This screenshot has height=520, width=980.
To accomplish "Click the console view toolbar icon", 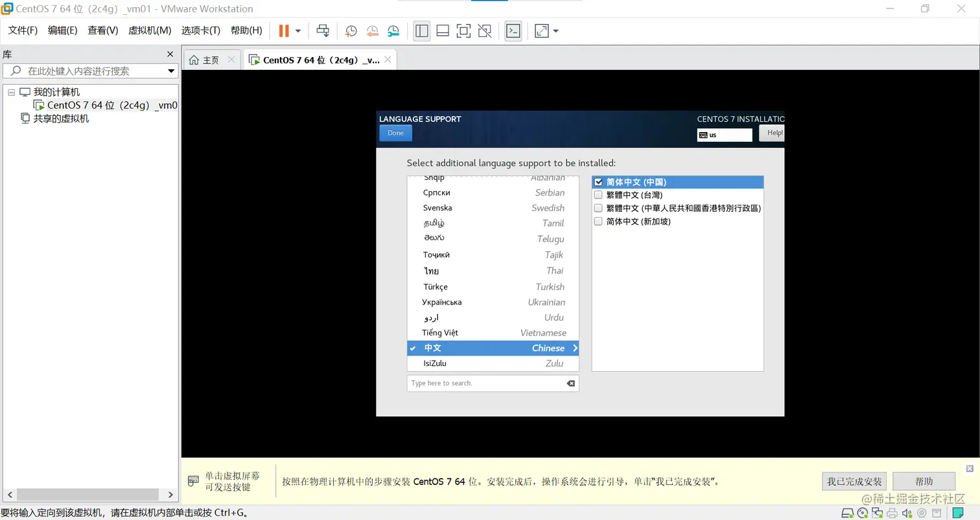I will pos(513,30).
